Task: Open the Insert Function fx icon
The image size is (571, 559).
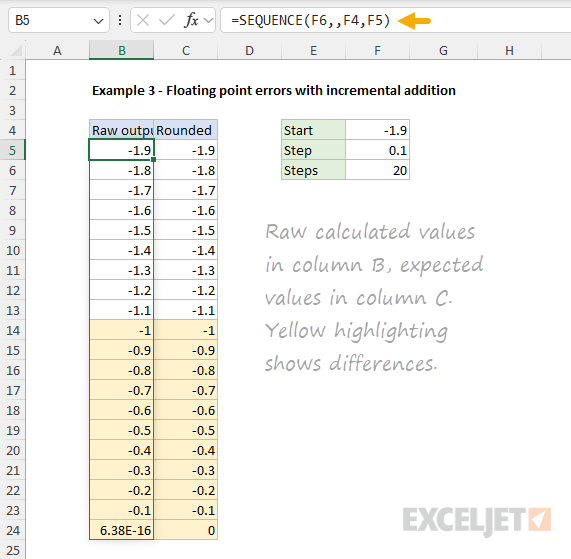Action: (x=192, y=20)
